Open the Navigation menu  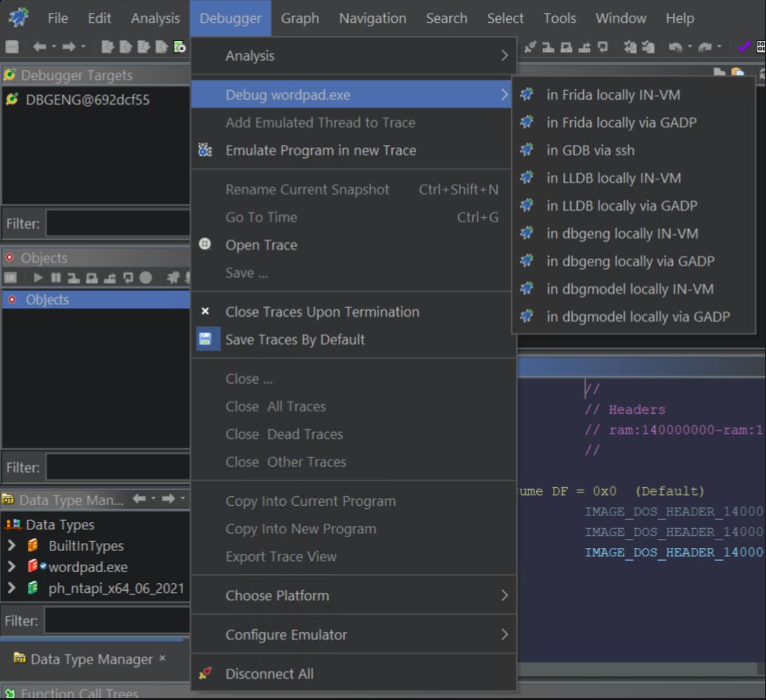click(x=373, y=18)
